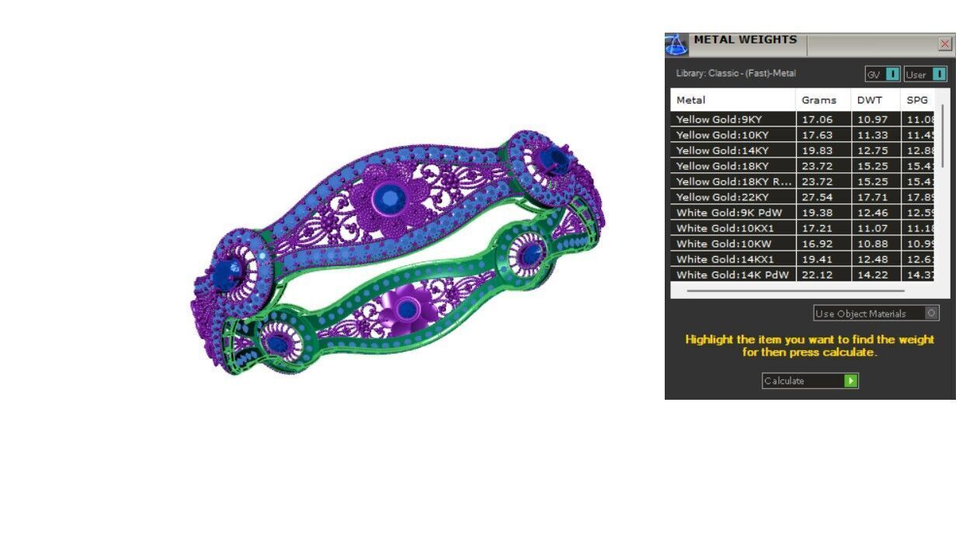The width and height of the screenshot is (980, 534).
Task: Click the vertical scrollbar of the metal list
Action: [x=943, y=136]
